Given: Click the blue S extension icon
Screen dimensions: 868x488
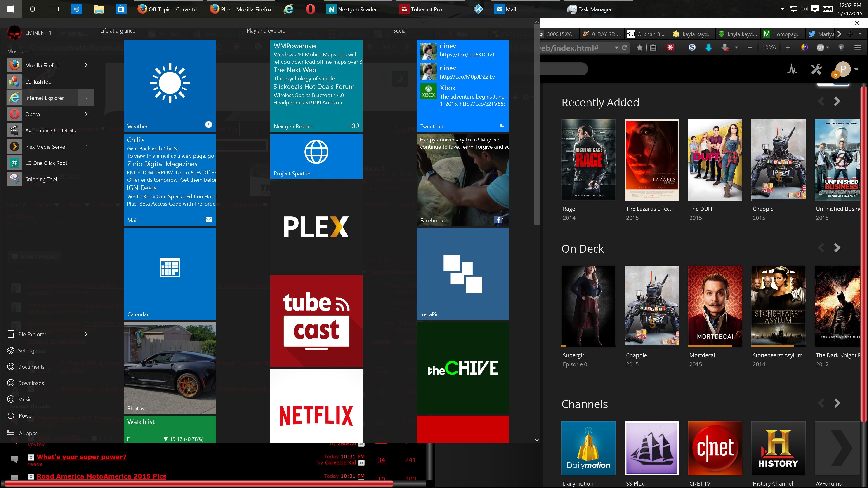Looking at the screenshot, I should [692, 47].
